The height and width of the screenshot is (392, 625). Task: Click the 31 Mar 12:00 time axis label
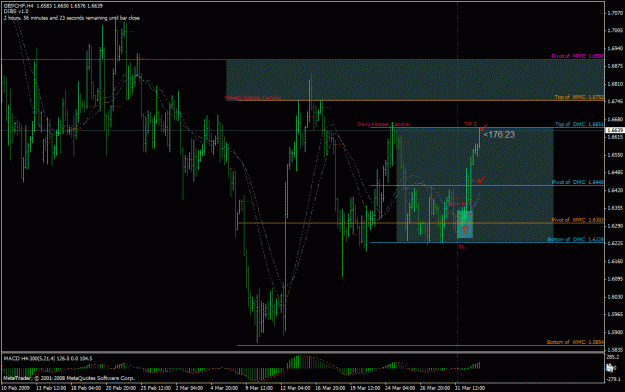[x=470, y=388]
